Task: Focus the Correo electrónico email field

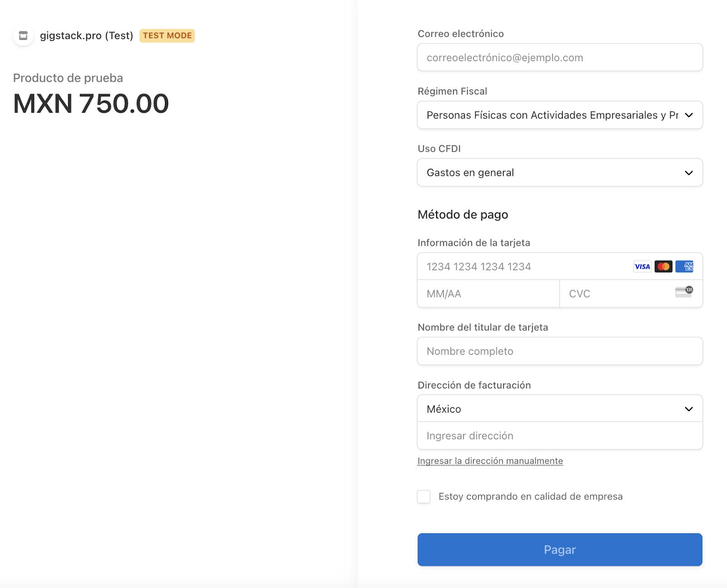Action: coord(560,57)
